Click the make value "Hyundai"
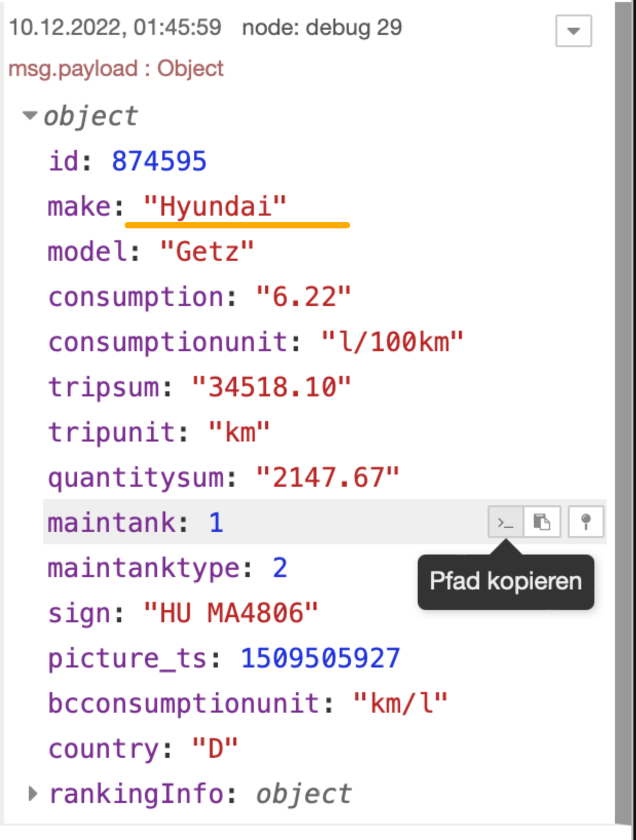The height and width of the screenshot is (840, 636). (x=215, y=206)
